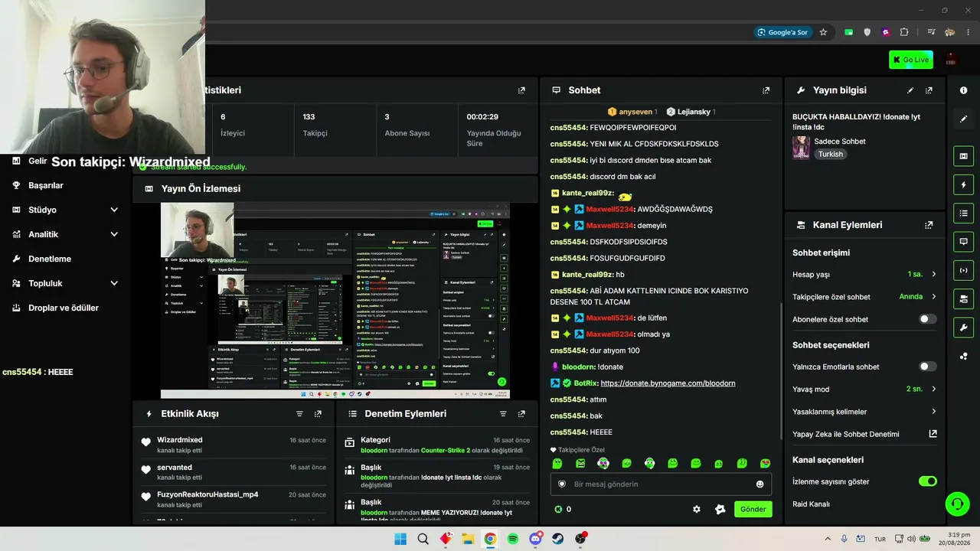Viewport: 980px width, 551px height.
Task: Open the donate.bynogame.com/bloodorn link
Action: point(668,383)
